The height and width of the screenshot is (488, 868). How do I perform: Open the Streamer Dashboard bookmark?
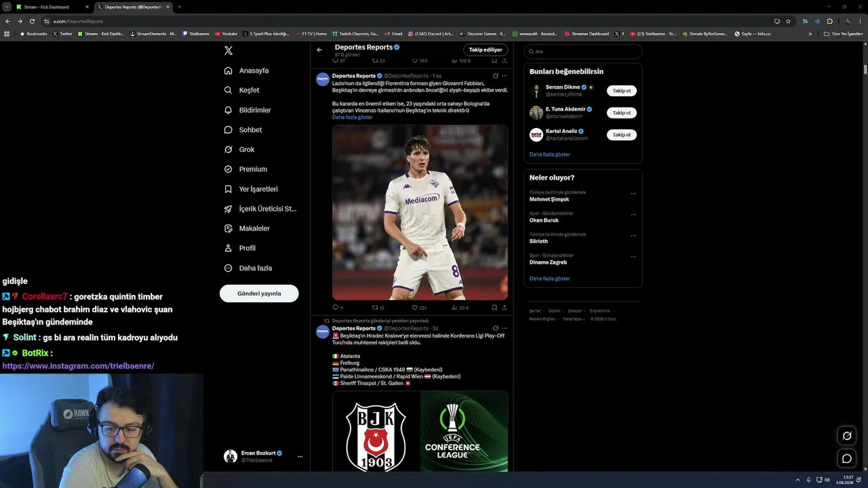[587, 33]
